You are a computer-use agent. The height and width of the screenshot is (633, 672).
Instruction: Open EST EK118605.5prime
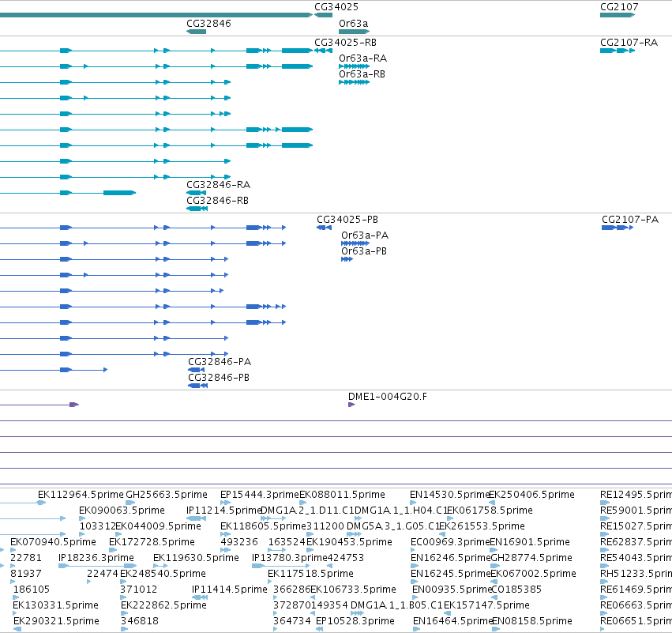(263, 526)
